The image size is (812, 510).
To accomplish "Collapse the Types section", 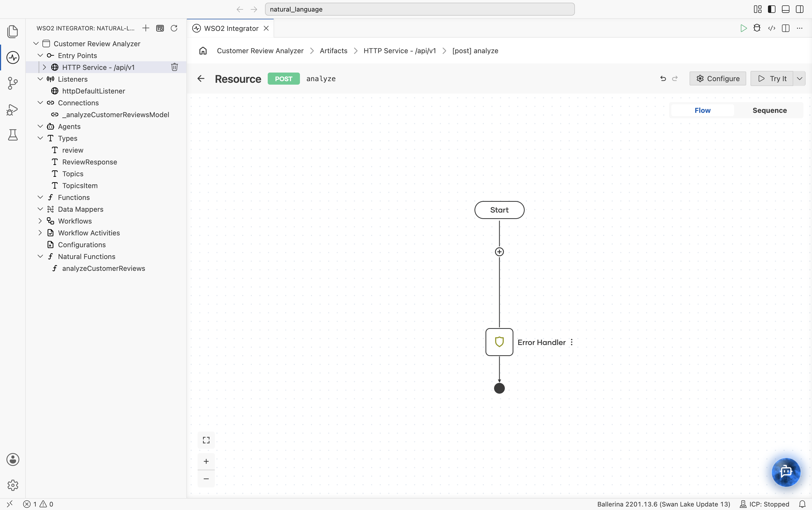I will 40,138.
